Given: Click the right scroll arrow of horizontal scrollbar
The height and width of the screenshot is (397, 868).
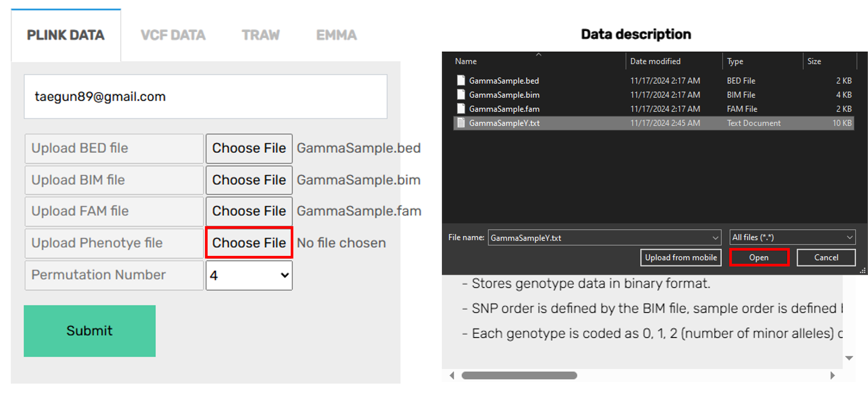Looking at the screenshot, I should click(x=833, y=375).
